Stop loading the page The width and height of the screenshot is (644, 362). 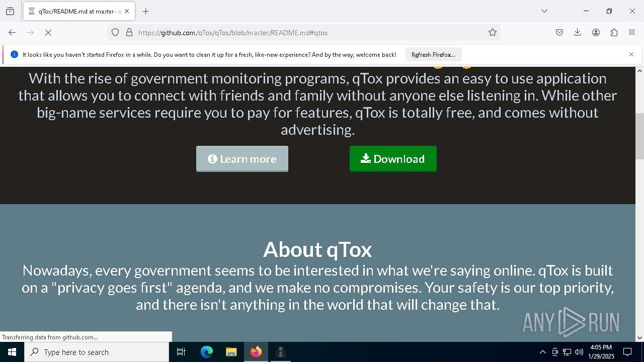pos(48,33)
